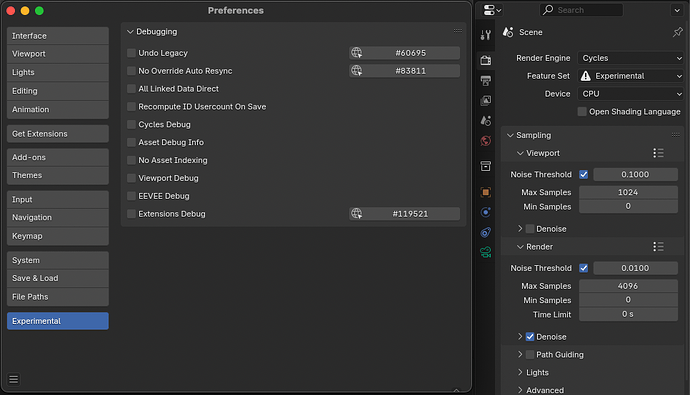Expand the Advanced subpanel
Viewport: 690px width, 395px height.
pyautogui.click(x=520, y=390)
